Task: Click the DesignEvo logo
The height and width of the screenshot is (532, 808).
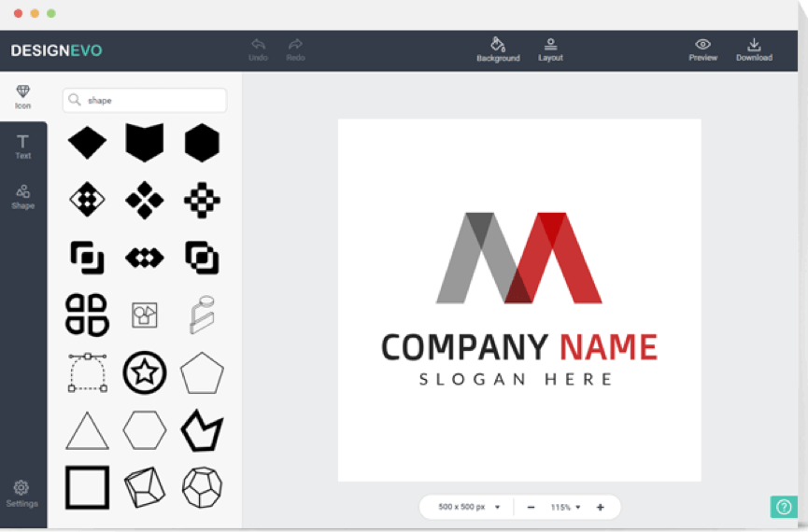Action: pyautogui.click(x=56, y=50)
